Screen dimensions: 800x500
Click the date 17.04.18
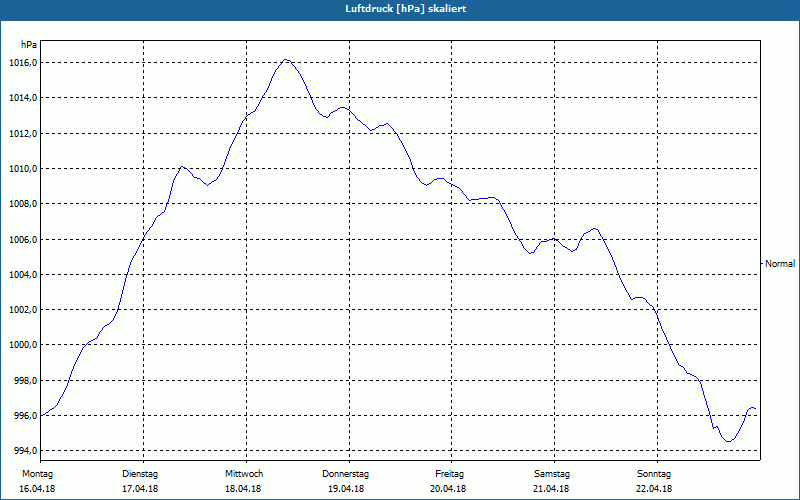click(x=140, y=489)
